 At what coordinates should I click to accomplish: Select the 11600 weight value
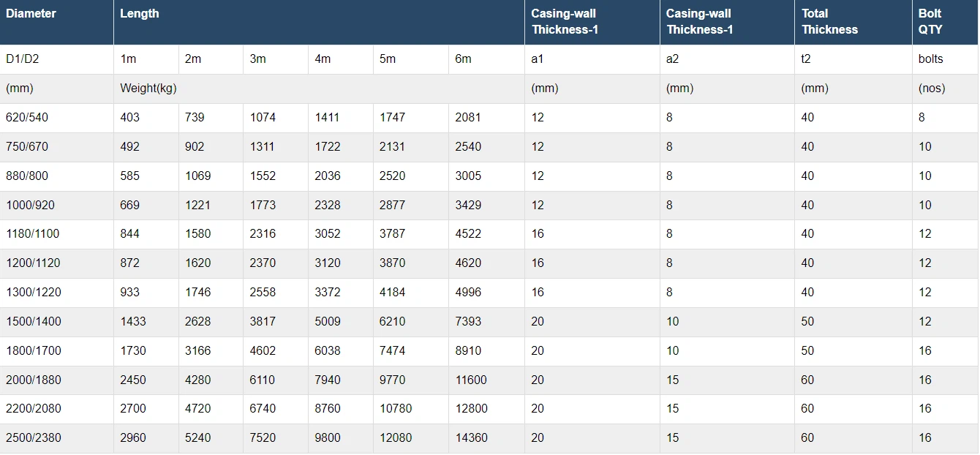coord(471,380)
